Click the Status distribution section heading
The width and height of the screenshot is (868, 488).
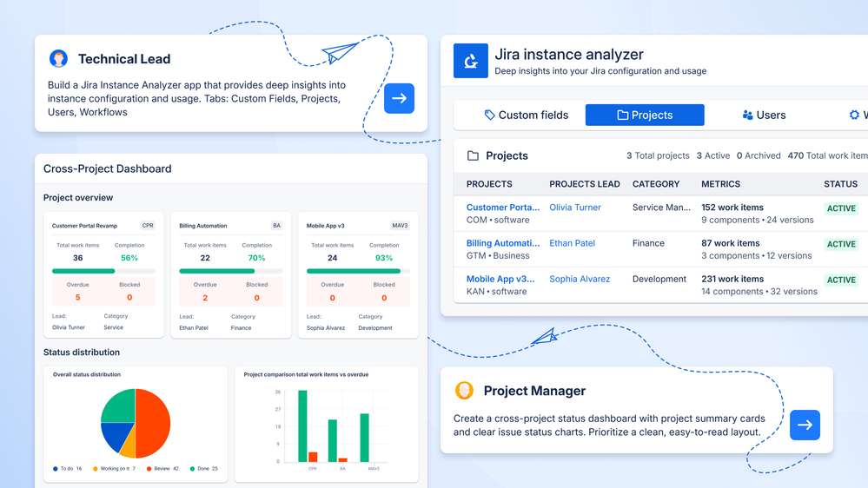(82, 353)
